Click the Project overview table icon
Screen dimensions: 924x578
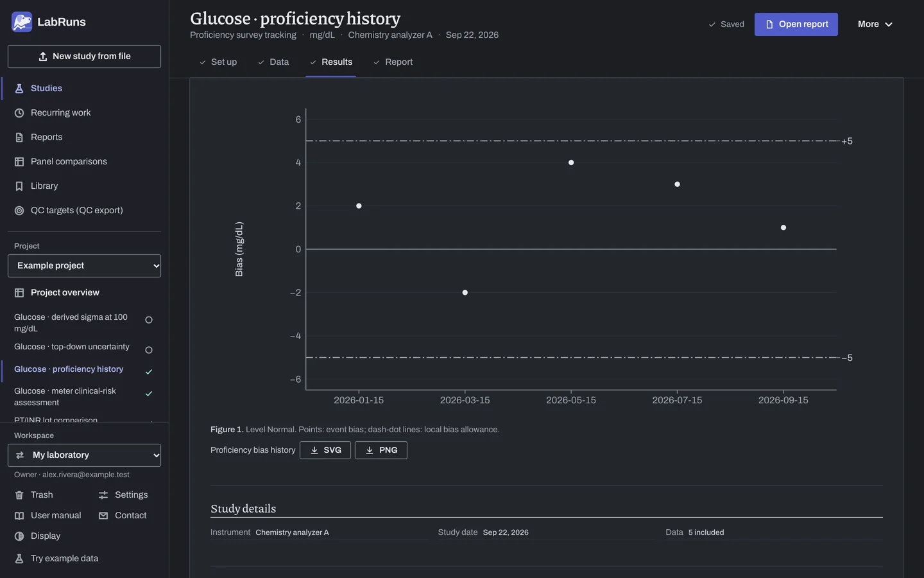pyautogui.click(x=19, y=293)
